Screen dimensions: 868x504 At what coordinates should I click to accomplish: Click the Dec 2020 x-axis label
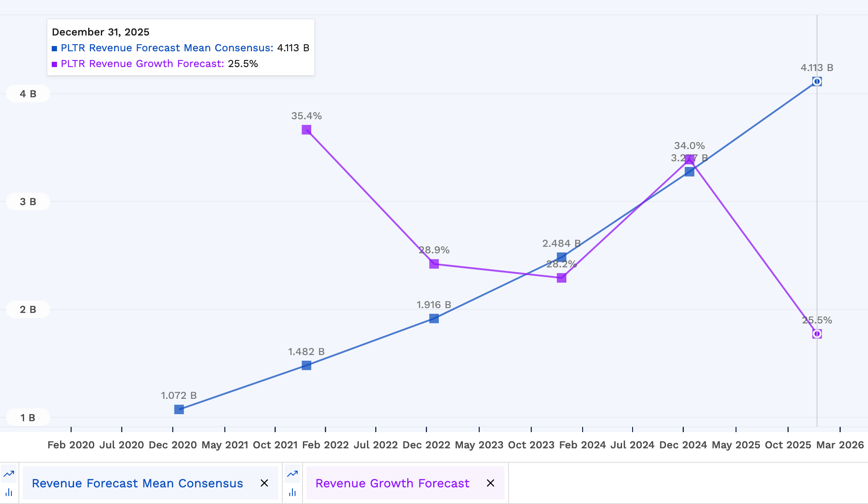[173, 445]
